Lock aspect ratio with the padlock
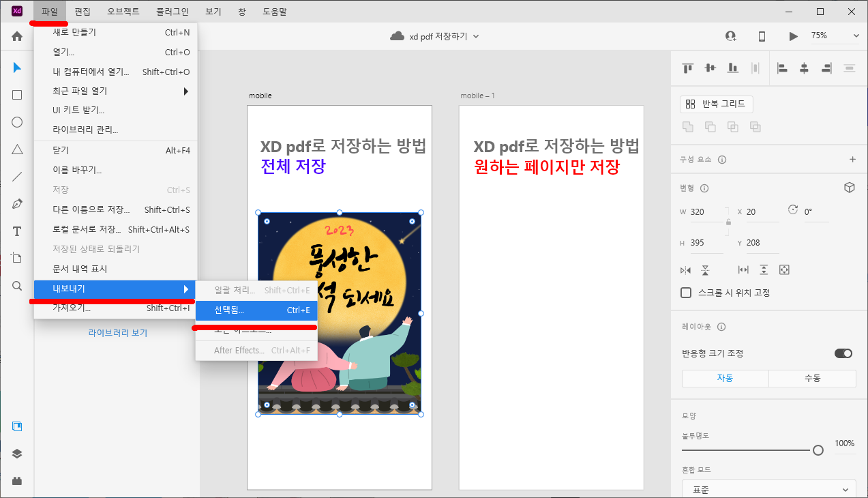Image resolution: width=868 pixels, height=498 pixels. pyautogui.click(x=728, y=224)
